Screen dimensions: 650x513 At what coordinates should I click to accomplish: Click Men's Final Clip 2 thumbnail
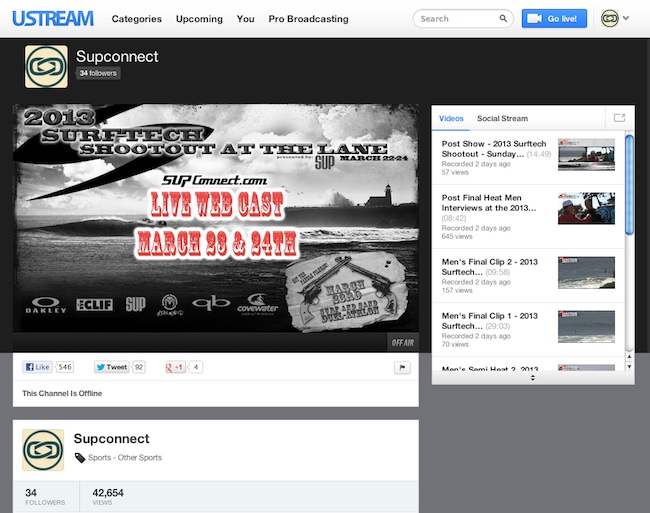tap(586, 273)
